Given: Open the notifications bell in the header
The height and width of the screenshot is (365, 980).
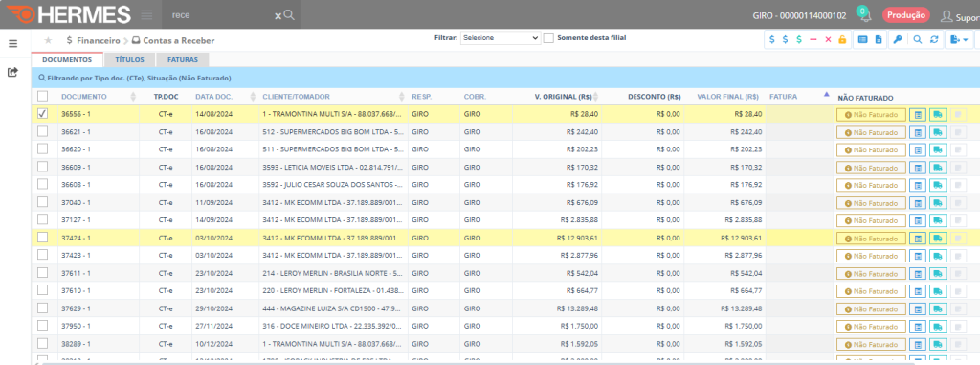Looking at the screenshot, I should point(865,15).
